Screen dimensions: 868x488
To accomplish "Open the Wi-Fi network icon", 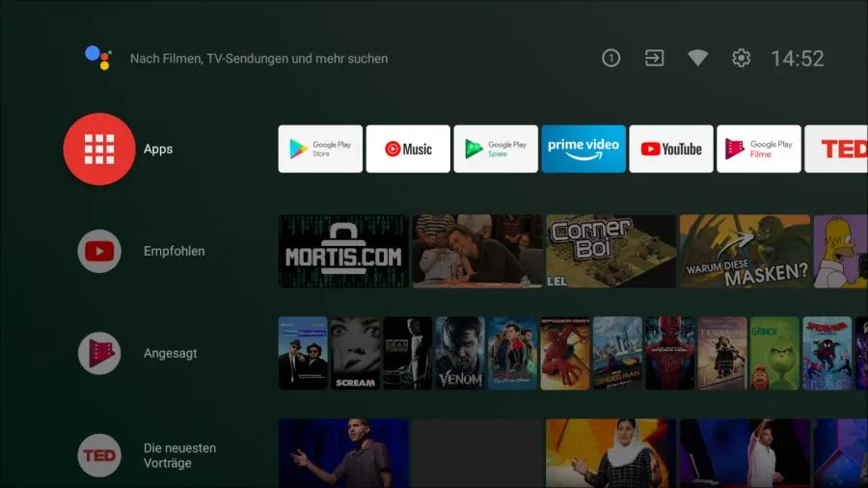I will (697, 58).
